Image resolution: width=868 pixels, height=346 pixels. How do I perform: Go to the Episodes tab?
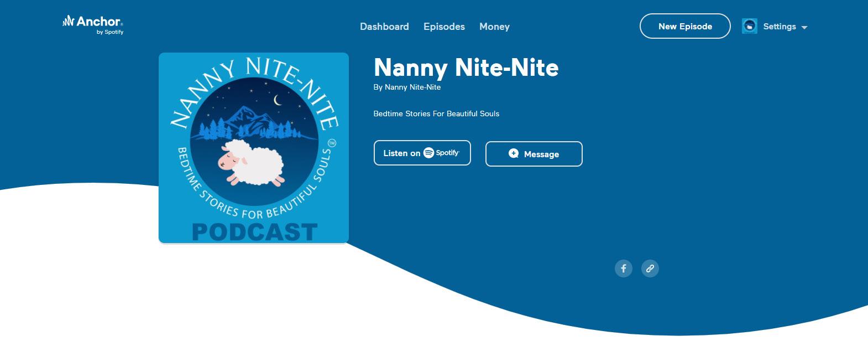tap(444, 27)
